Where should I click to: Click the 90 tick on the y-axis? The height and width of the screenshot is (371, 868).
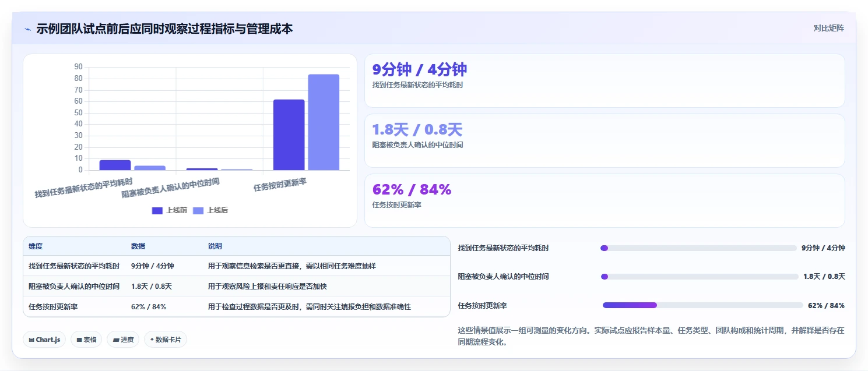79,67
